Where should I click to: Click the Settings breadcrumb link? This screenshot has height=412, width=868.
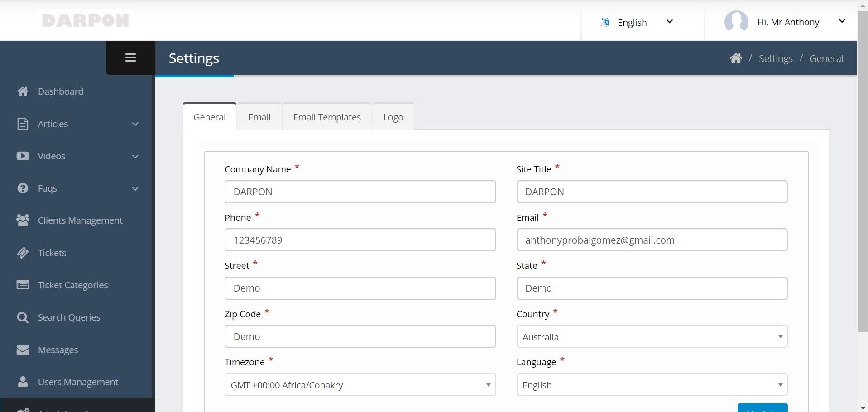775,58
